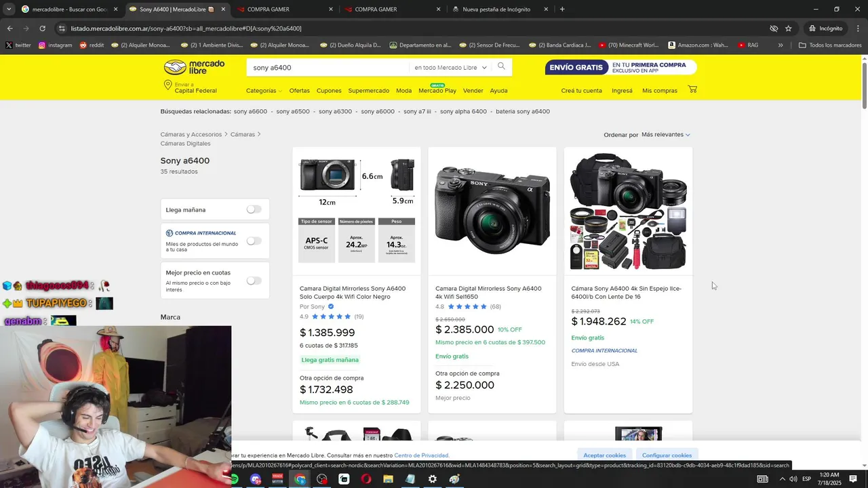The width and height of the screenshot is (868, 488).
Task: Open Opera from the taskbar
Action: 366,479
